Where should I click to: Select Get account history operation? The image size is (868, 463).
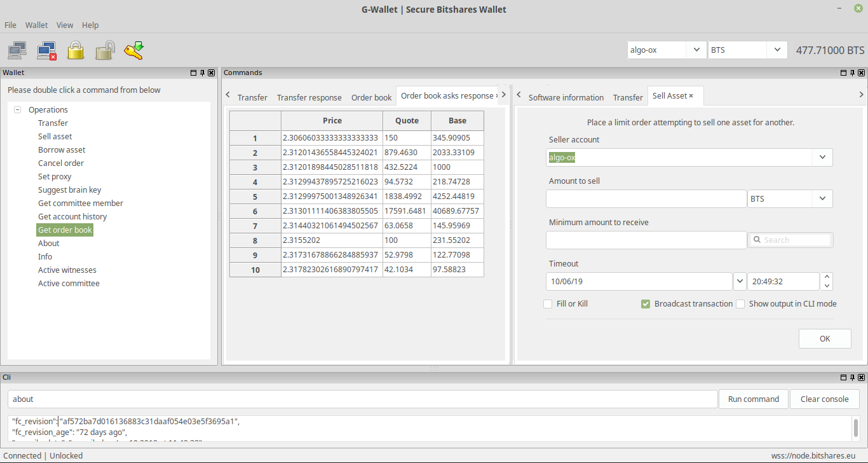pyautogui.click(x=72, y=216)
